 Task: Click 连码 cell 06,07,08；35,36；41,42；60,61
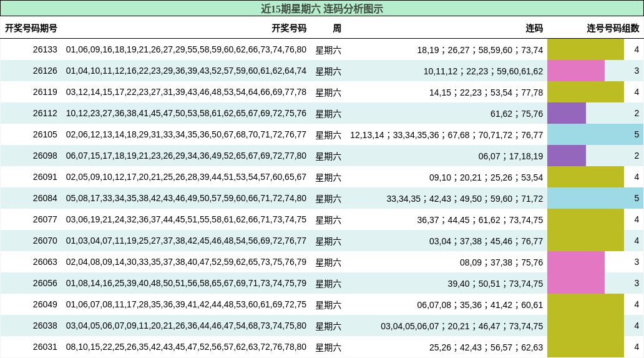tap(480, 305)
